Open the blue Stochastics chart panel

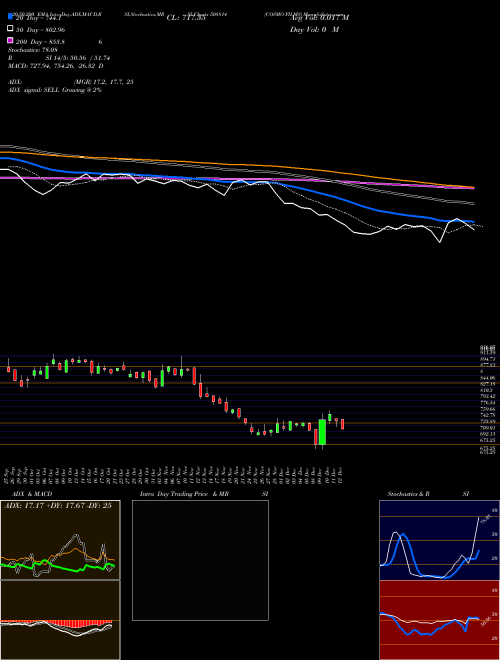439,540
